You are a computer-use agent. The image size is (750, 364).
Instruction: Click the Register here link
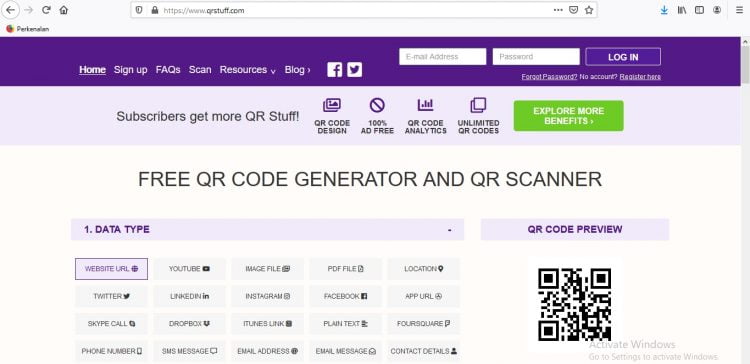pos(640,77)
